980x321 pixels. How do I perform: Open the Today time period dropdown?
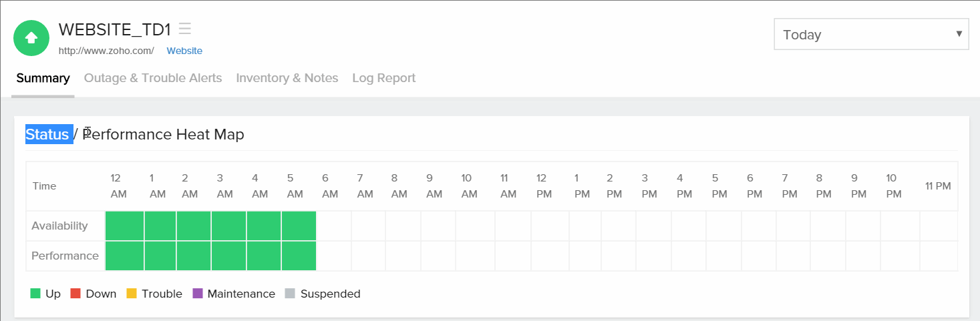(x=871, y=34)
